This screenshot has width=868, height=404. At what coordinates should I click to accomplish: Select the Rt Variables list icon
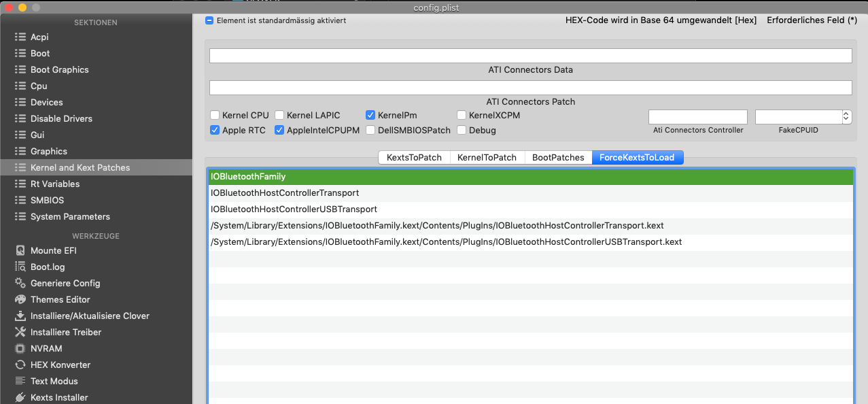click(20, 184)
